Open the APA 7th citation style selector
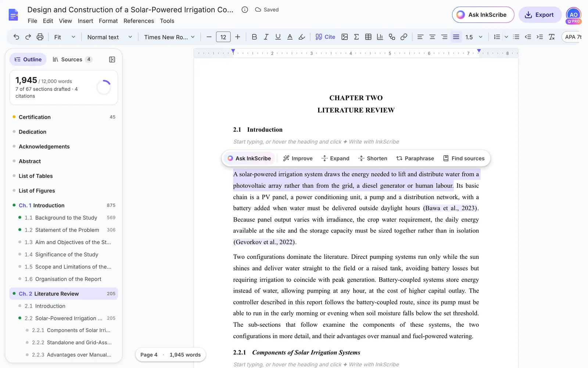The width and height of the screenshot is (588, 368). [573, 37]
